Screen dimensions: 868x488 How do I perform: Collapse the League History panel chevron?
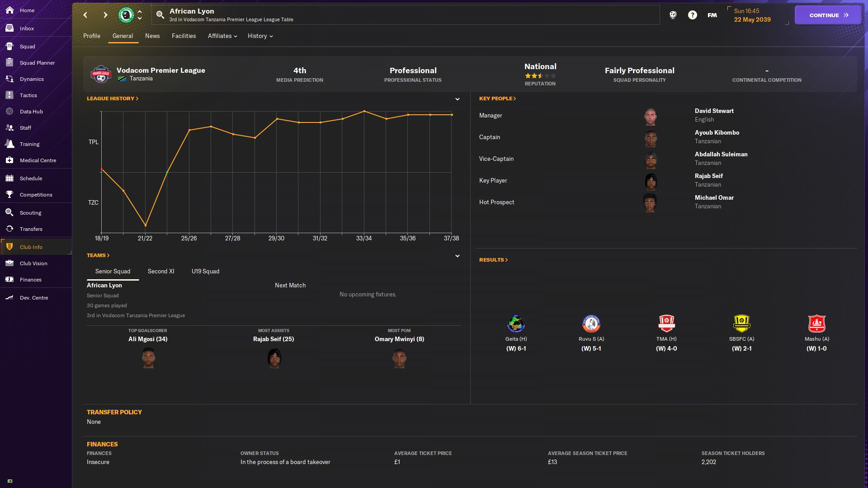457,99
